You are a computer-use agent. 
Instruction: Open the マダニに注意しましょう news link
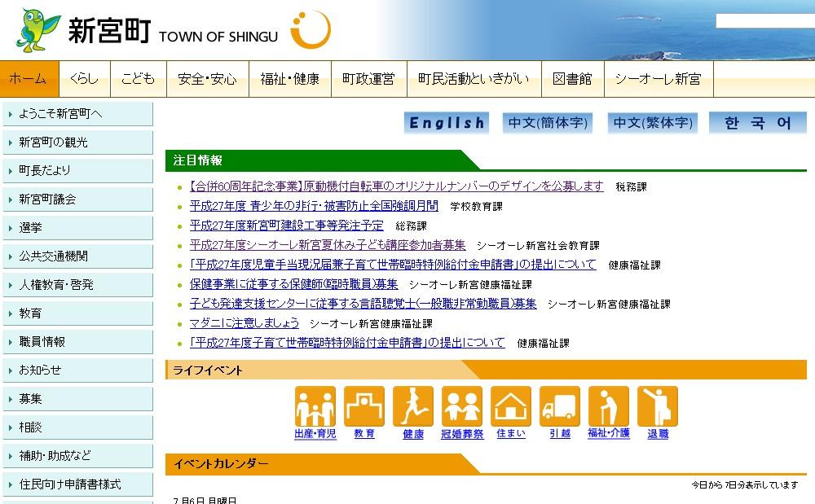(x=244, y=323)
